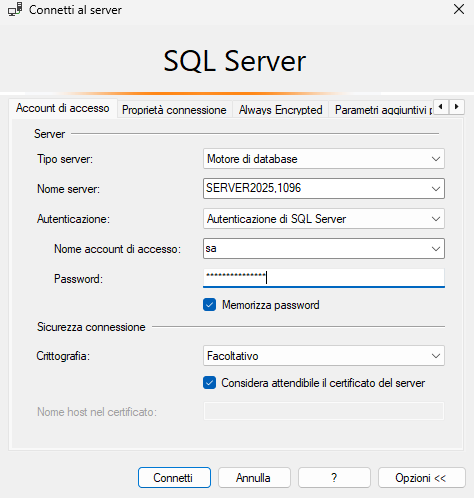Click the sa login name text

(211, 248)
